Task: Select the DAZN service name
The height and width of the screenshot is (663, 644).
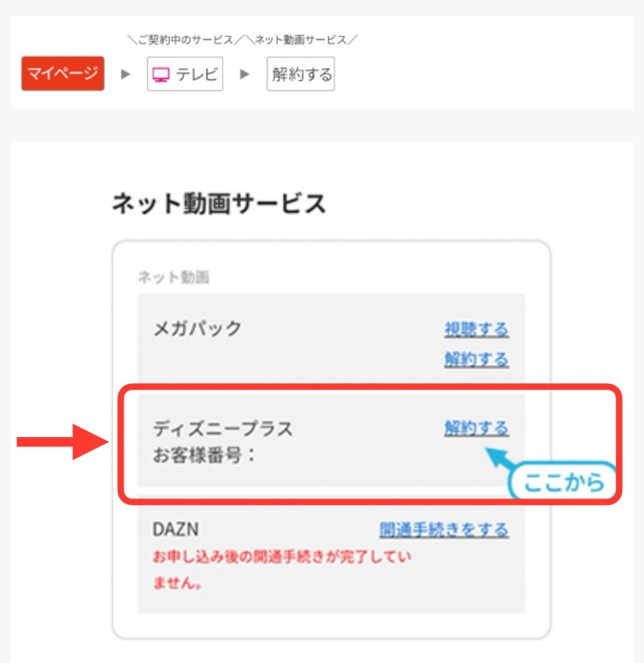Action: tap(175, 530)
